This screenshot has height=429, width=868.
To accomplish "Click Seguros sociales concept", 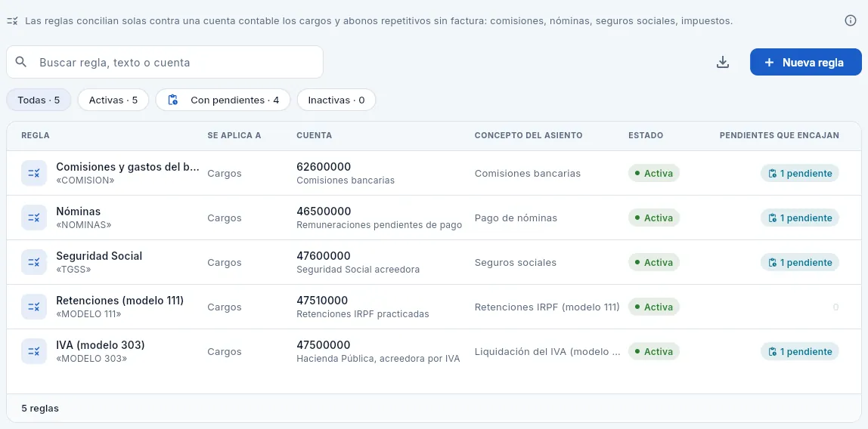I will point(516,263).
